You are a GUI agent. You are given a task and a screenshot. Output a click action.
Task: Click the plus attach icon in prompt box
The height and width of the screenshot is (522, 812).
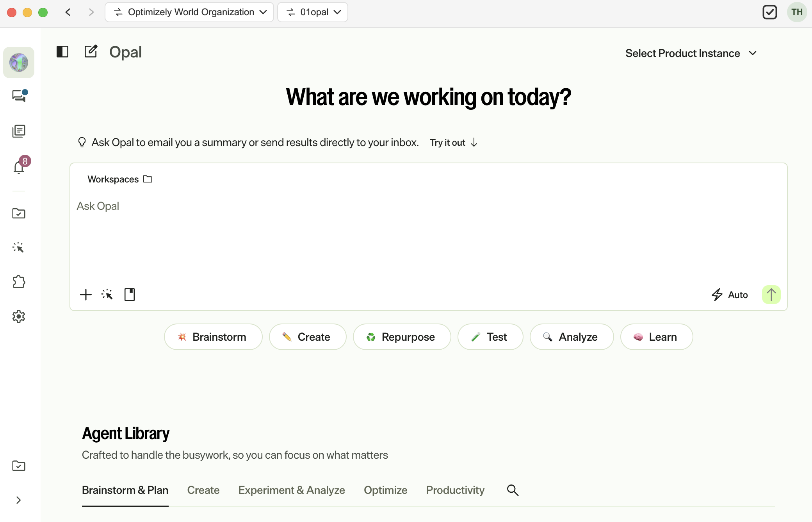[86, 295]
